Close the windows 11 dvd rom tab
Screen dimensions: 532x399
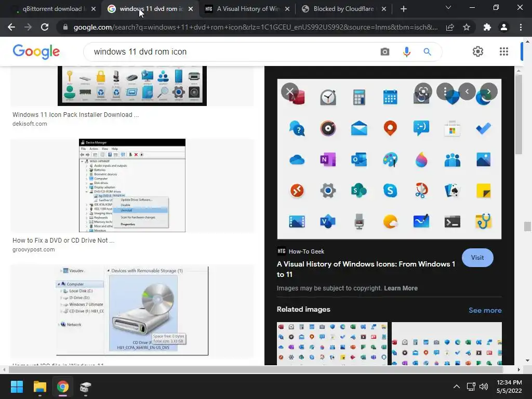[191, 9]
